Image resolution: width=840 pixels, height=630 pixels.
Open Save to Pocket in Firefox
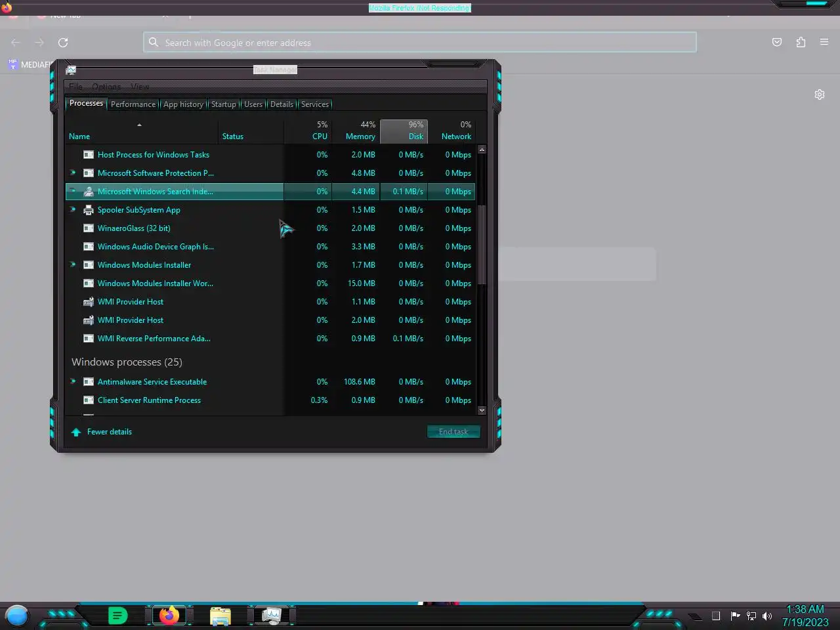coord(777,42)
